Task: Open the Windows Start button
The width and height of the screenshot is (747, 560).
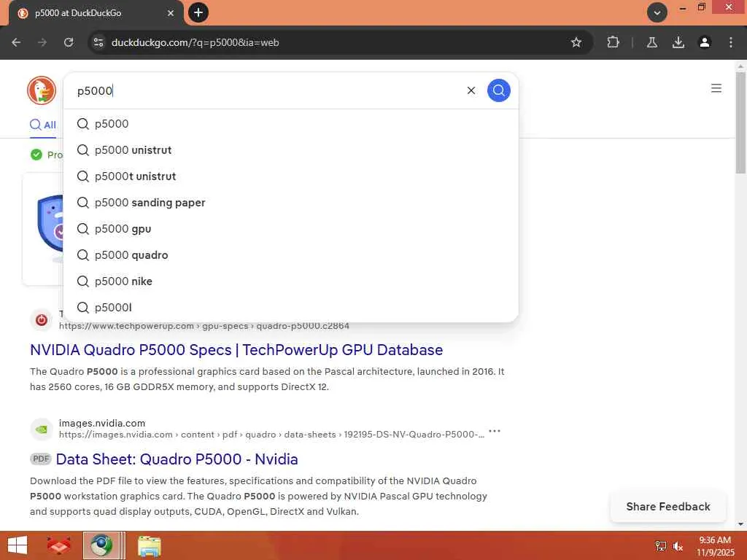Action: pyautogui.click(x=18, y=545)
